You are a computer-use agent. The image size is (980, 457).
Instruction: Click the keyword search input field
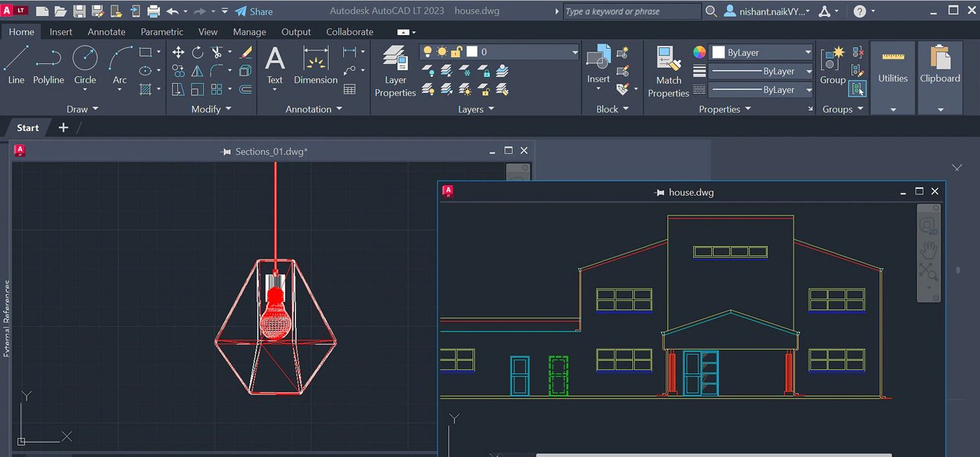tap(632, 11)
